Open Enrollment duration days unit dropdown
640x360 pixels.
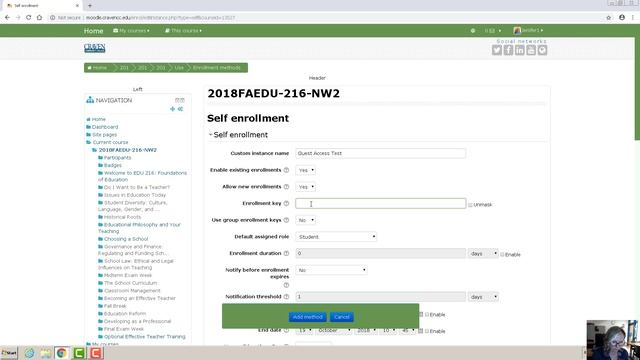tap(483, 253)
